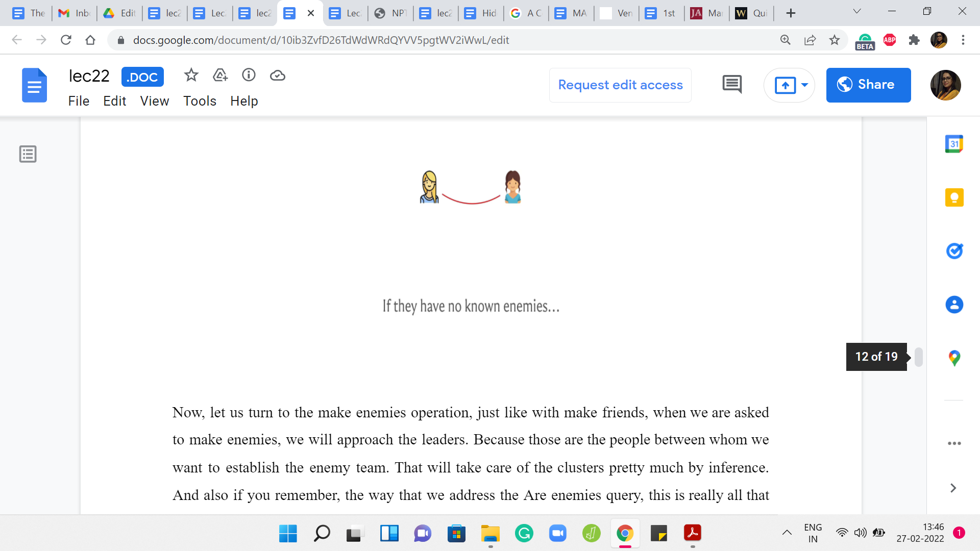Viewport: 980px width, 551px height.
Task: Click the Add to Drive icon
Action: coord(220,76)
